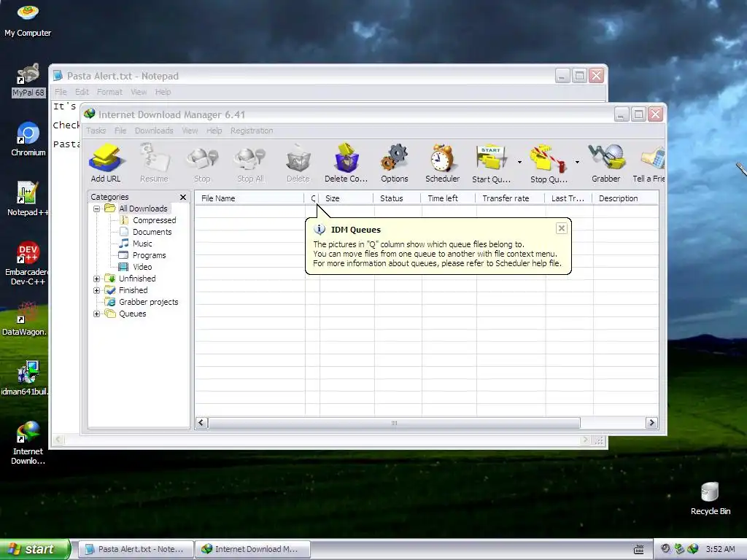Switch to Pasta Alert.txt Notepad taskbar button
The image size is (747, 560).
[x=136, y=549]
